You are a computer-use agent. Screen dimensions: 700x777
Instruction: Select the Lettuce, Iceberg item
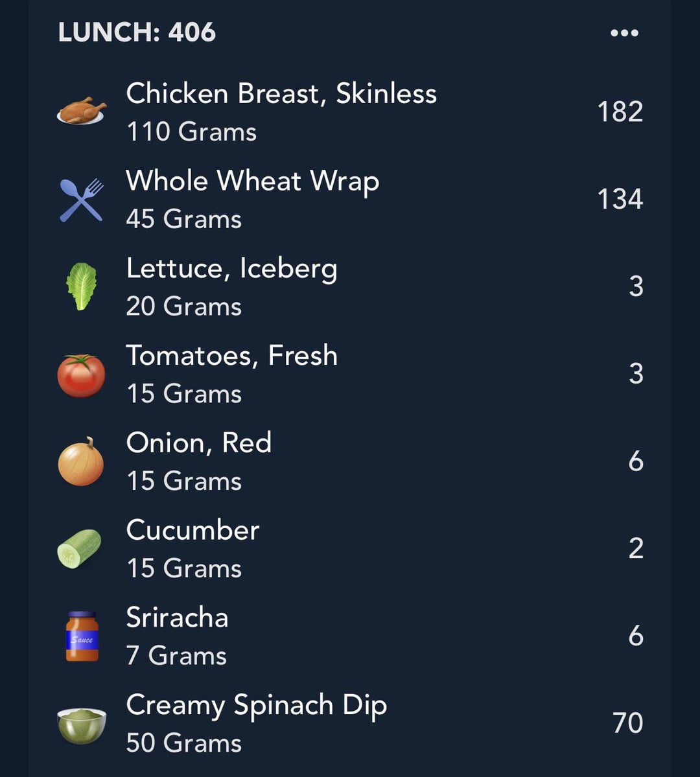[350, 286]
